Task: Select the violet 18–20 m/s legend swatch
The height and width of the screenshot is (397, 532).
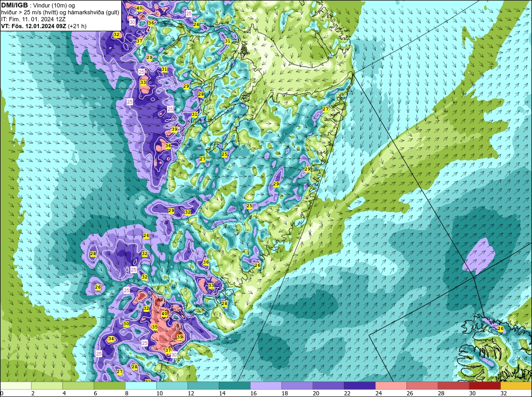Action: tap(297, 386)
